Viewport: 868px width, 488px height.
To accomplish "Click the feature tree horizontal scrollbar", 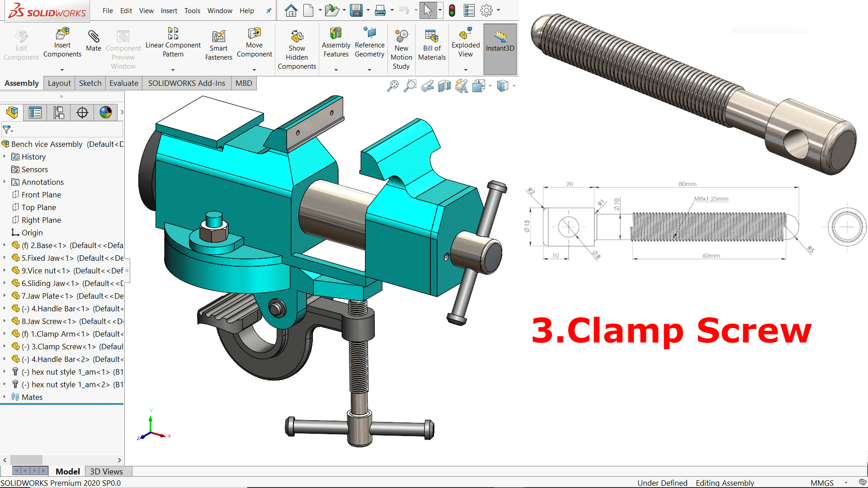I will pyautogui.click(x=26, y=460).
